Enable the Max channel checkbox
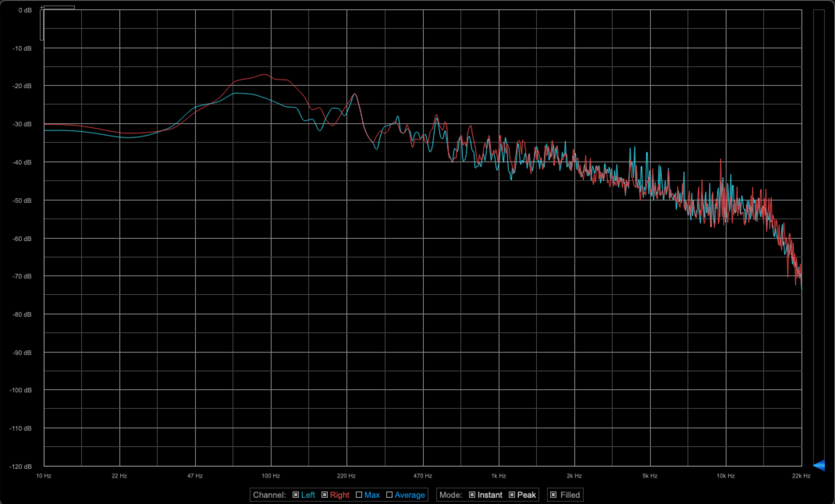 (x=359, y=495)
